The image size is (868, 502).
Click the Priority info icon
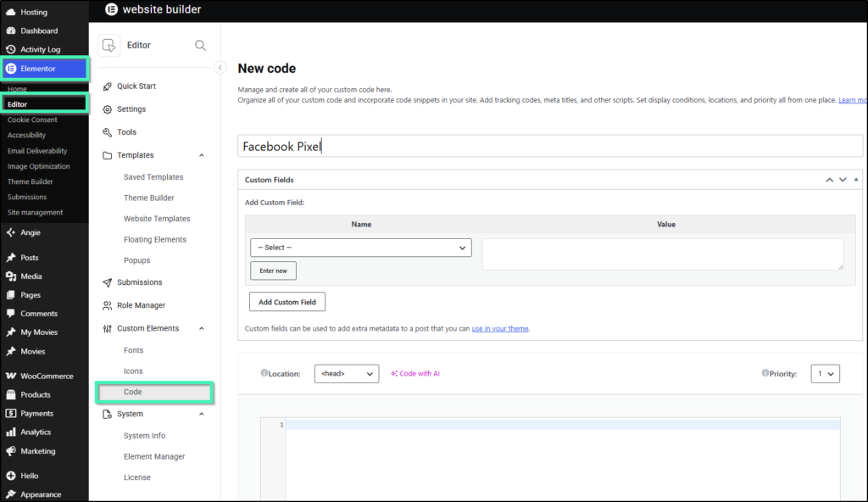pyautogui.click(x=765, y=373)
